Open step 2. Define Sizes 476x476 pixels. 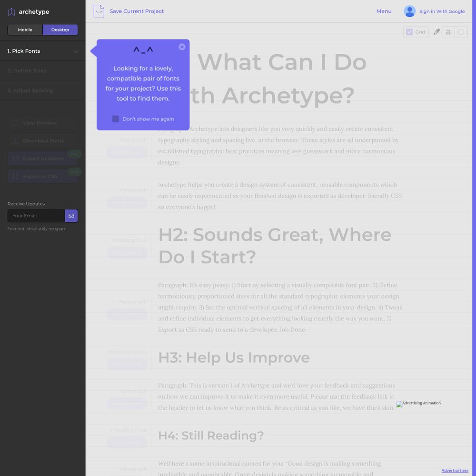click(42, 71)
